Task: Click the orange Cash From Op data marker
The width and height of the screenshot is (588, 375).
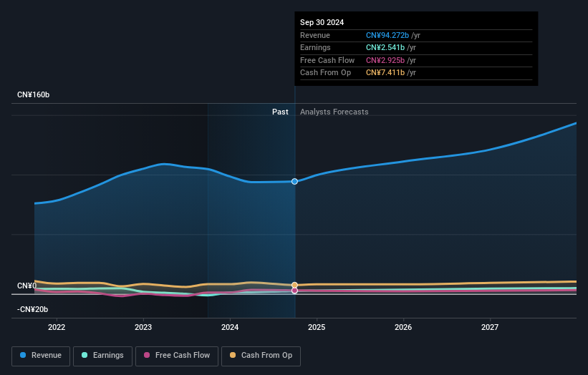Action: [x=295, y=285]
